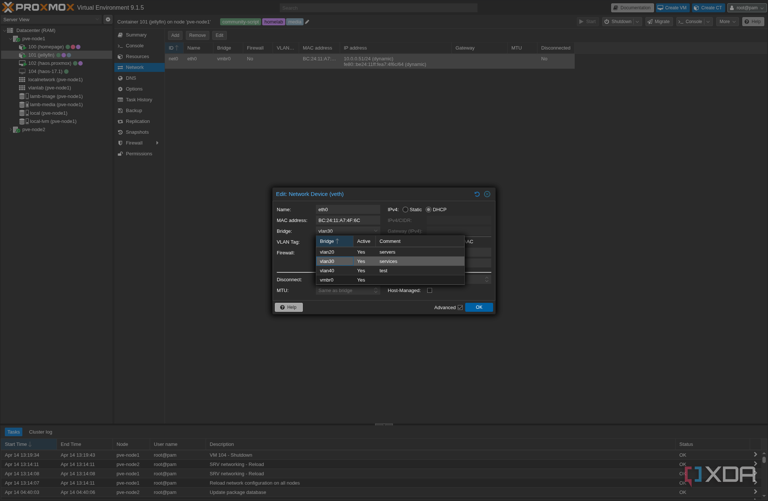Viewport: 768px width, 501px height.
Task: Choose vlan40 test bridge option
Action: coord(390,270)
